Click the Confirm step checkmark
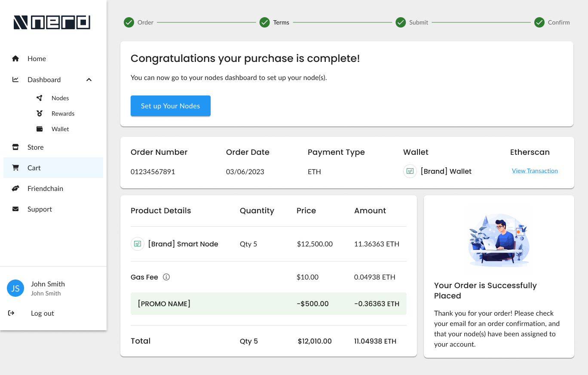The width and height of the screenshot is (588, 375). [x=539, y=22]
